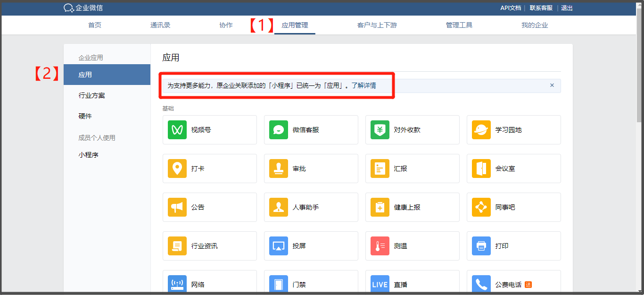Click the 微信客服 label text
The height and width of the screenshot is (295, 644).
tap(306, 130)
